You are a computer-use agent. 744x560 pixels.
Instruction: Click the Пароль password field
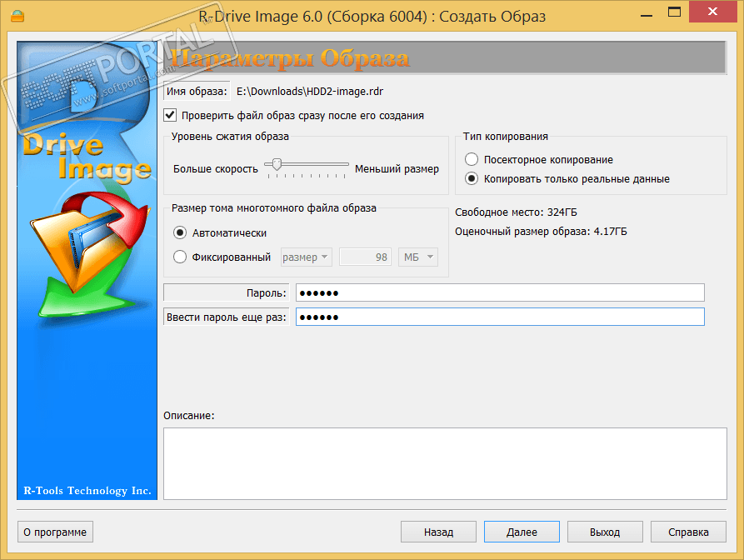coord(500,292)
